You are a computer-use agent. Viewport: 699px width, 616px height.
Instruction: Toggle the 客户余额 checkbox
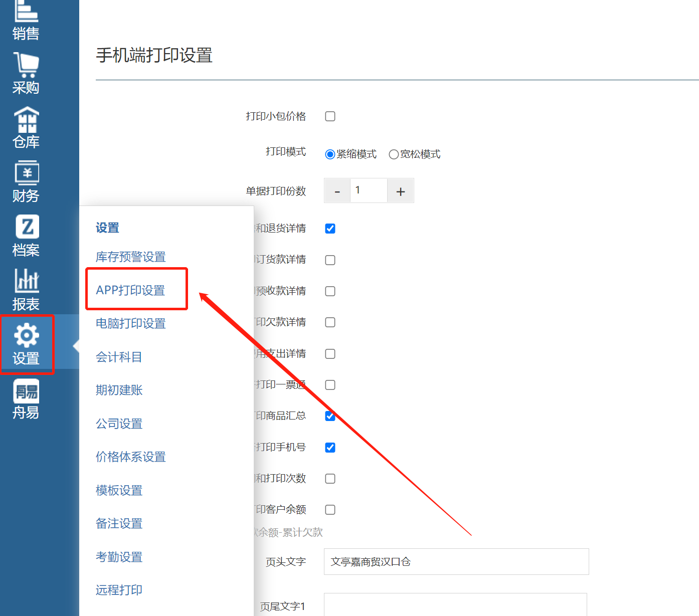[330, 510]
